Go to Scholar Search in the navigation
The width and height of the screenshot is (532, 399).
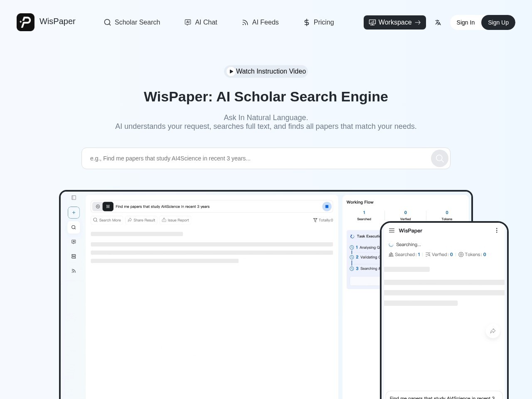(132, 22)
